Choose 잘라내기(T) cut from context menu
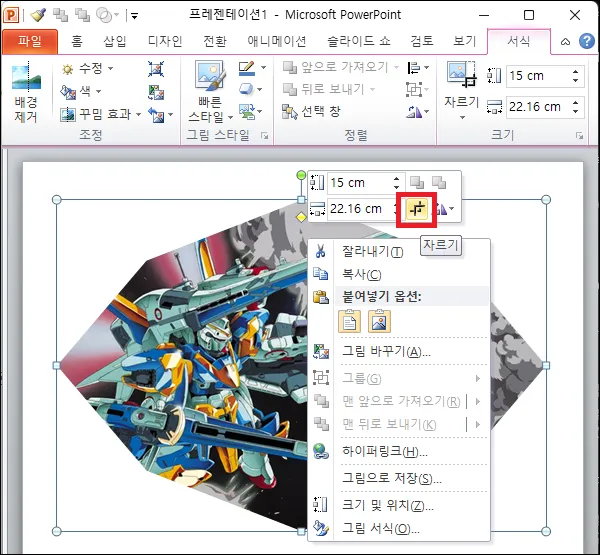This screenshot has height=555, width=600. tap(399, 251)
